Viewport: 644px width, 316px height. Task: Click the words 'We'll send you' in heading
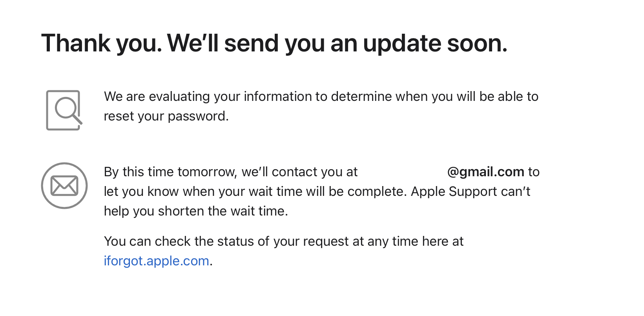pyautogui.click(x=246, y=43)
